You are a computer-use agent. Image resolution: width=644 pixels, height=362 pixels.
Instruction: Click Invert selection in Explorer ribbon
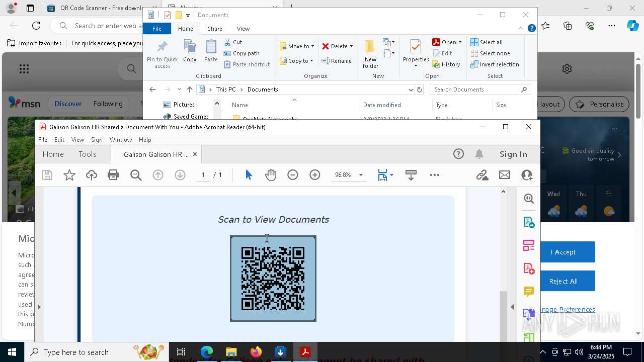(495, 64)
